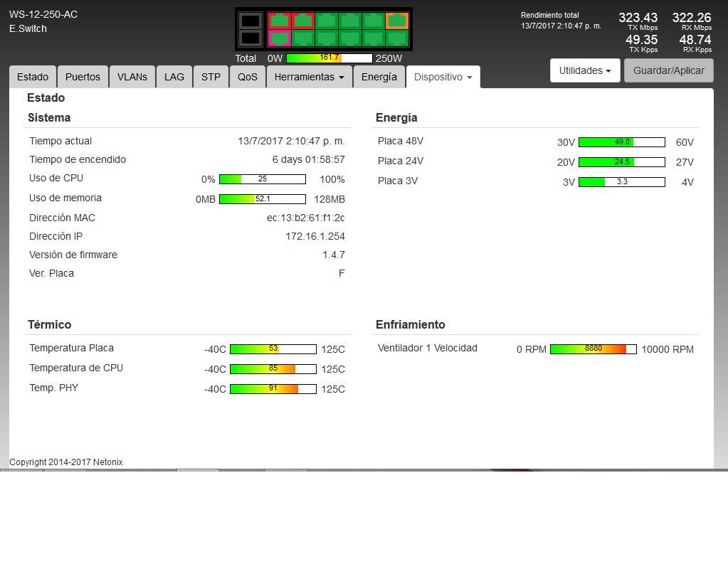Select the first red-bordered Ethernet port
This screenshot has width=728, height=569.
(280, 21)
